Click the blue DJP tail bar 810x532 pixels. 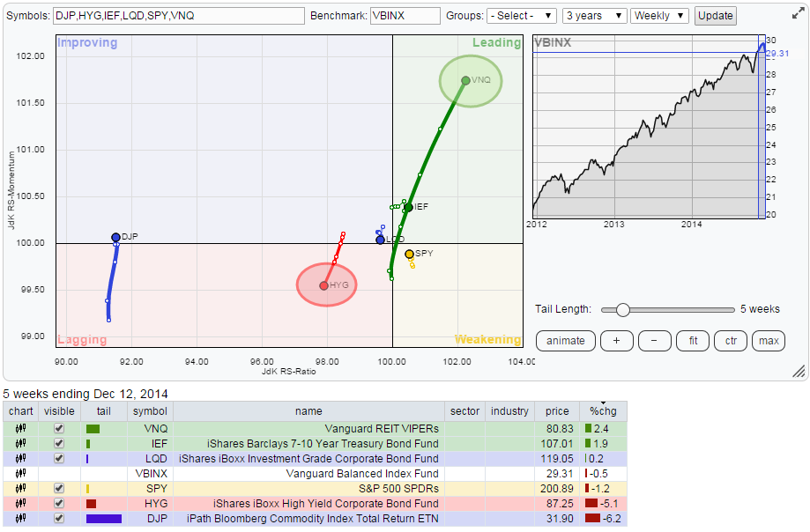click(x=104, y=519)
